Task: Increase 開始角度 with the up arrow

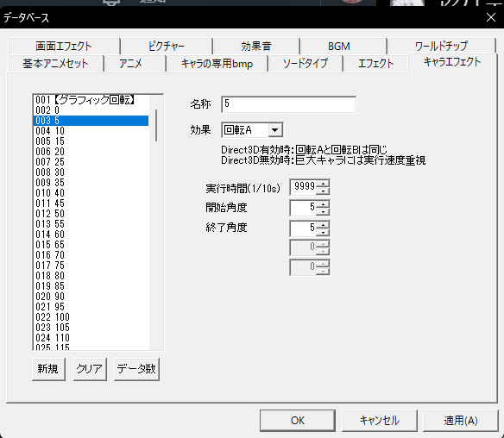Action: tap(323, 204)
